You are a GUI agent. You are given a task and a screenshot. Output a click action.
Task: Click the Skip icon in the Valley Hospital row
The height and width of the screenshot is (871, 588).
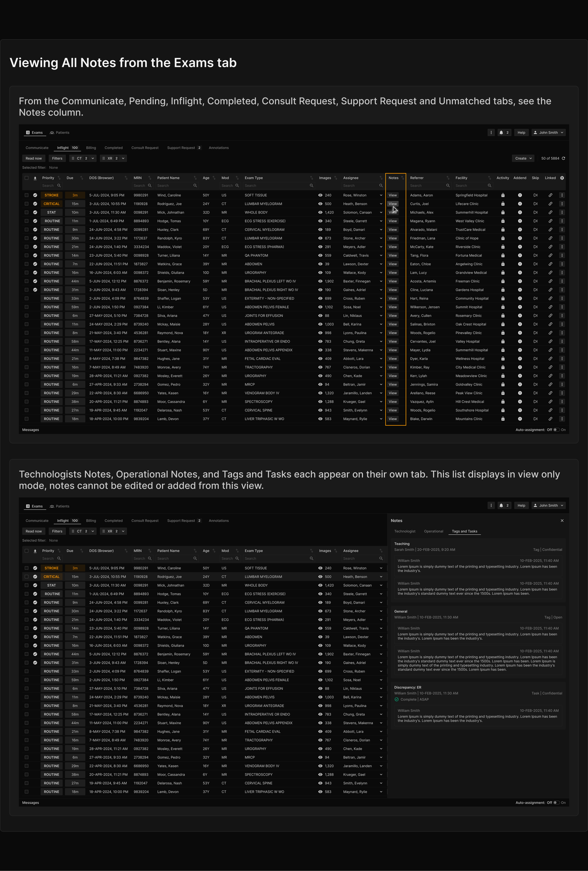click(x=535, y=341)
